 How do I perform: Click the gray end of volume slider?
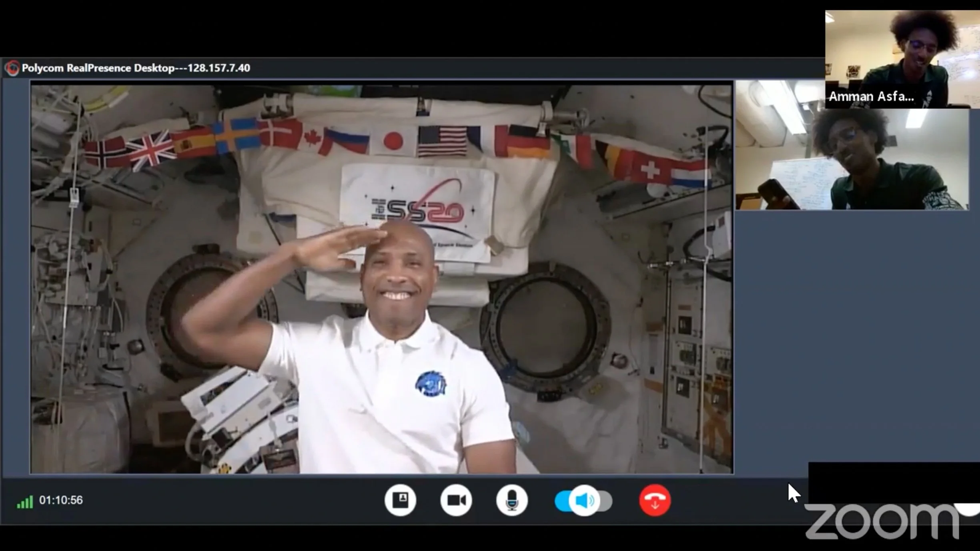[606, 501]
